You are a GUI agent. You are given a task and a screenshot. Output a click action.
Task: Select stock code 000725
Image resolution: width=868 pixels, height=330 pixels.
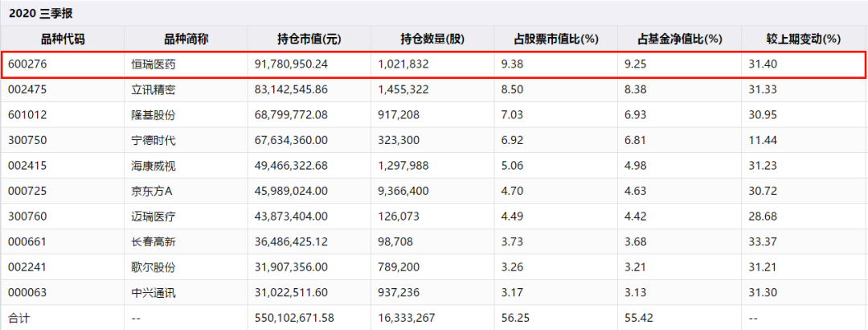[27, 191]
